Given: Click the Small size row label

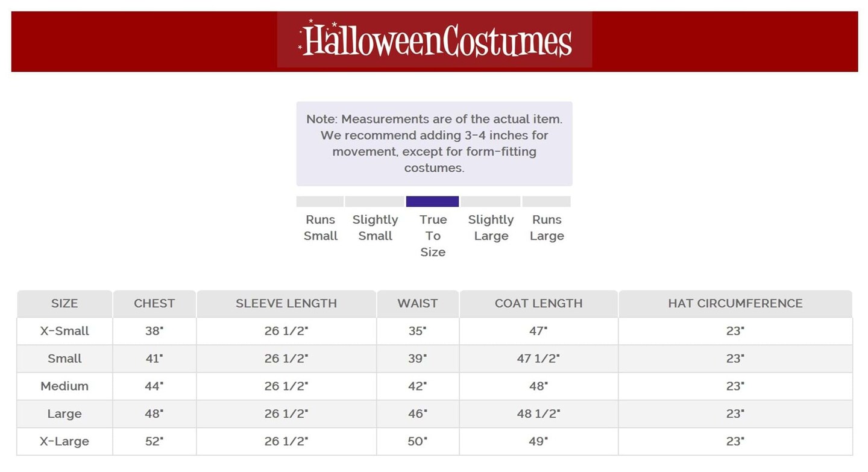Looking at the screenshot, I should [64, 359].
